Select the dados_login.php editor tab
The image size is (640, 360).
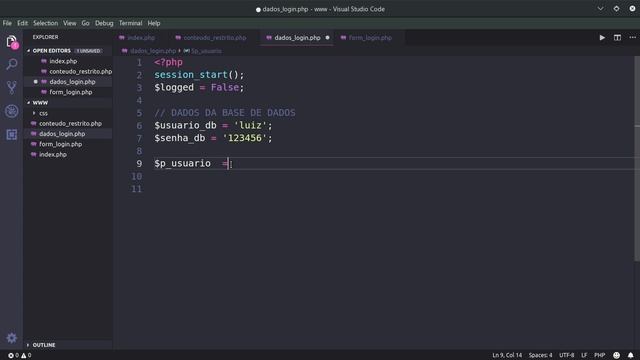click(x=297, y=38)
